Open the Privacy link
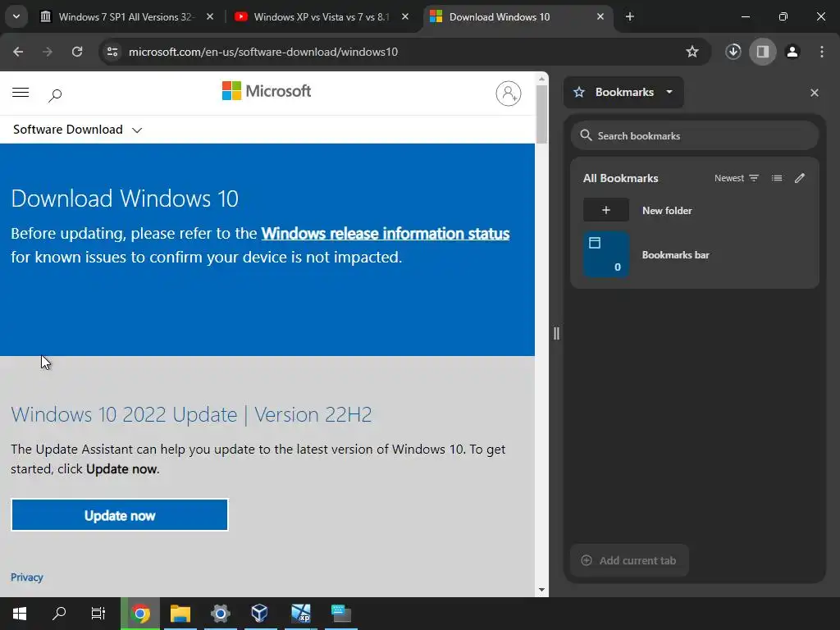840x630 pixels. click(27, 577)
